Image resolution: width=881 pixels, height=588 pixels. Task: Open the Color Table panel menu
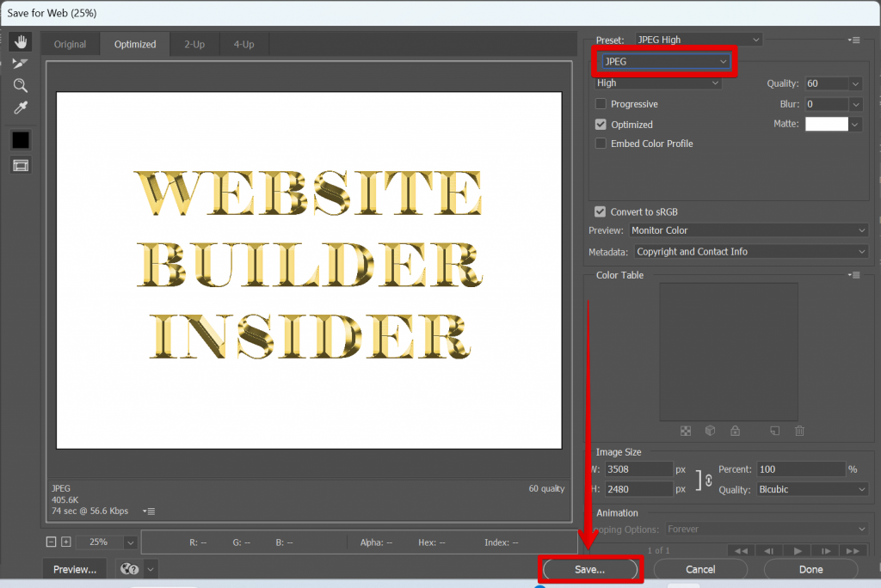pyautogui.click(x=853, y=274)
